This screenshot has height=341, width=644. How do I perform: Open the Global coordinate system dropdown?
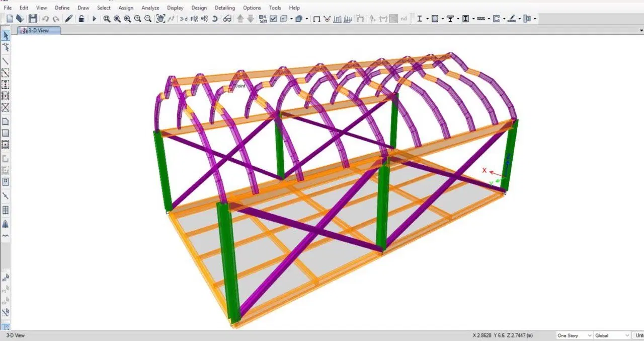pyautogui.click(x=612, y=335)
